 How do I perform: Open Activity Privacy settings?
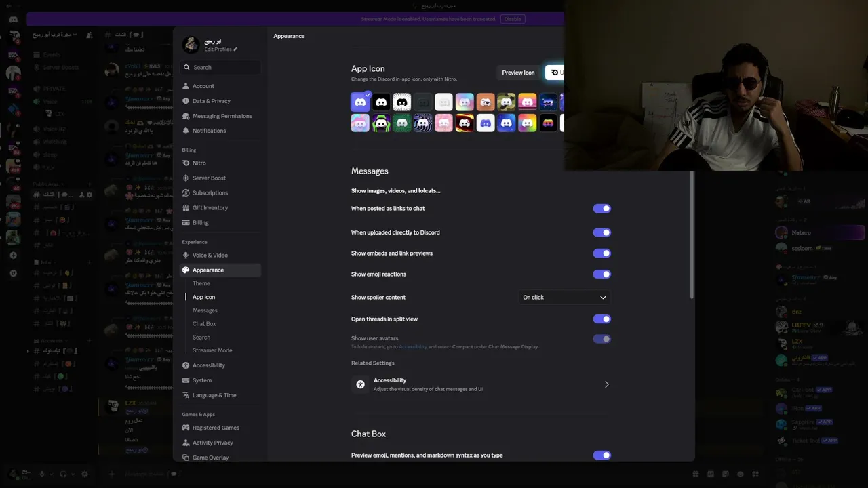point(220,443)
